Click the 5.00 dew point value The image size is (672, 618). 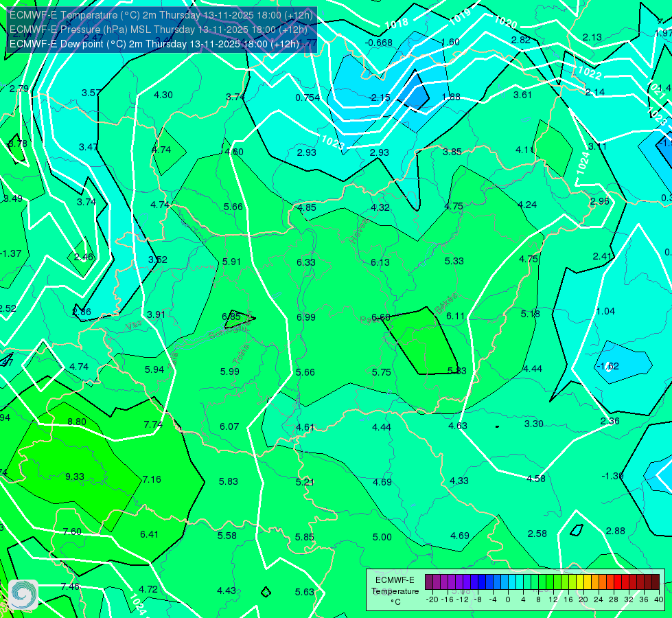point(382,538)
